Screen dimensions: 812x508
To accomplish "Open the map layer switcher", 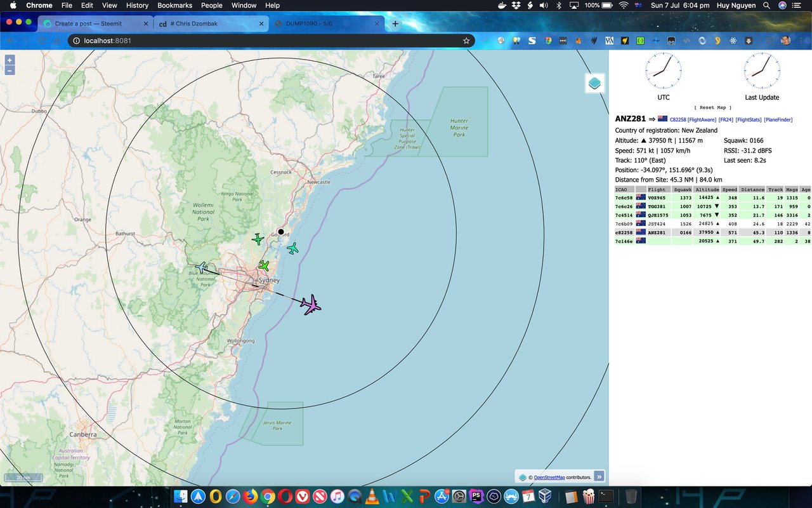I will coord(594,83).
